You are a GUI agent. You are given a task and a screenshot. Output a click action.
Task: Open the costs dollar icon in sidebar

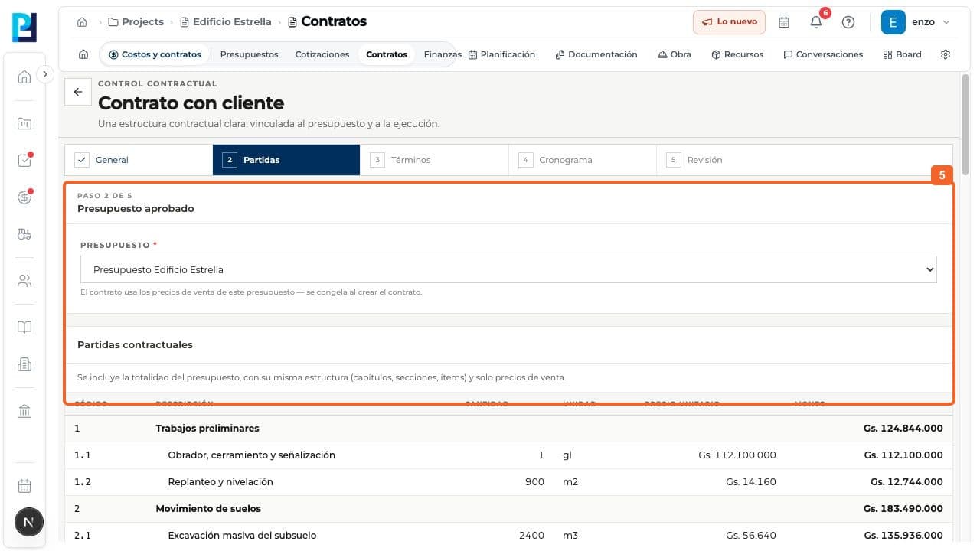pyautogui.click(x=24, y=197)
